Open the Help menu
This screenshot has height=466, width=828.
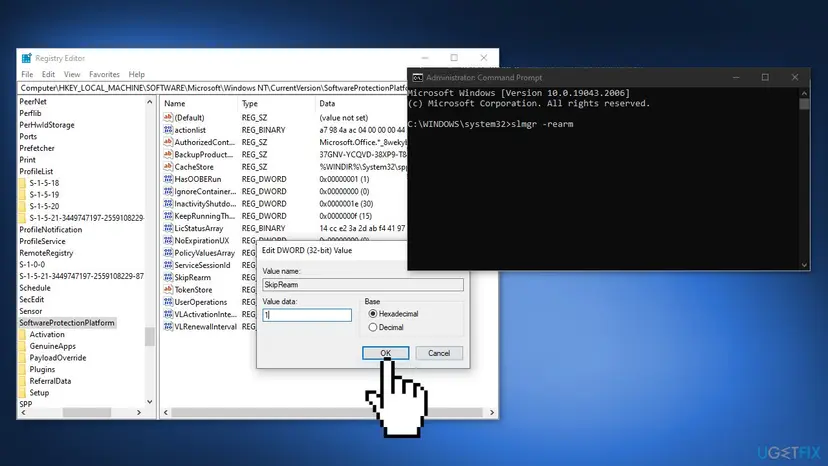tap(136, 74)
